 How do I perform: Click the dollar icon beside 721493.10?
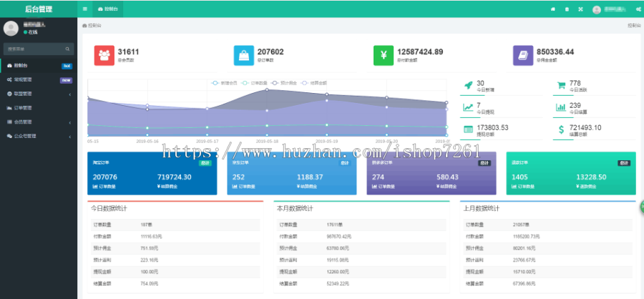pyautogui.click(x=561, y=129)
